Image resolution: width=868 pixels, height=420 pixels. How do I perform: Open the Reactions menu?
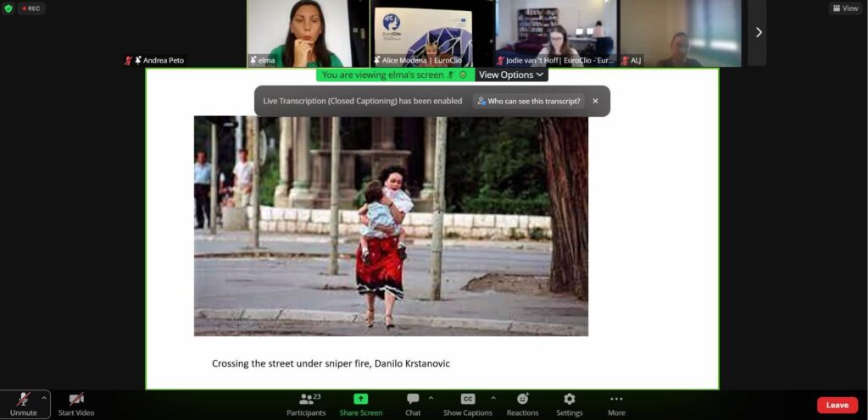click(x=522, y=403)
